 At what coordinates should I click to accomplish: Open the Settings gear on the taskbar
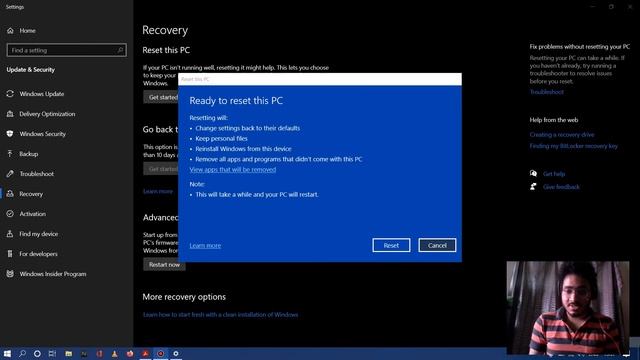tap(176, 353)
